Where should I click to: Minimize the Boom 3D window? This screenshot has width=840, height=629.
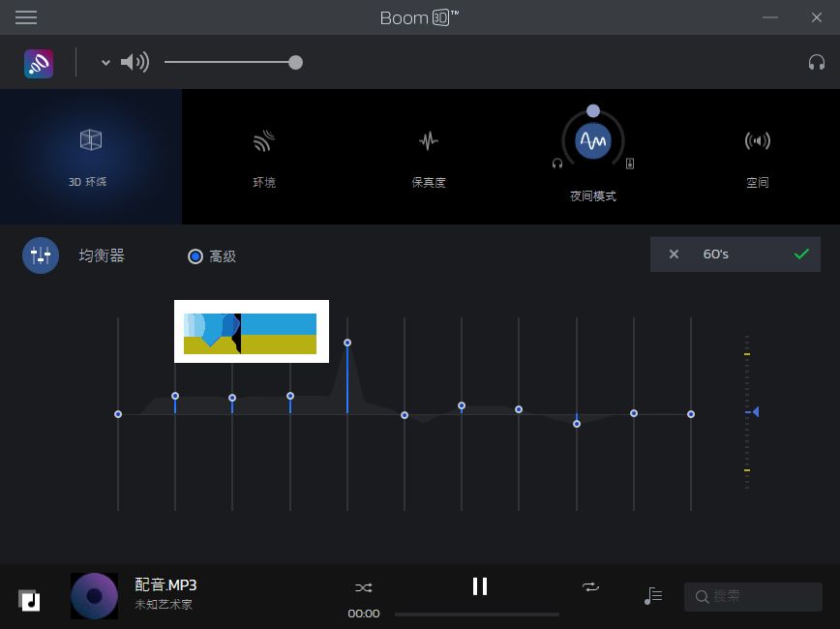[x=769, y=17]
